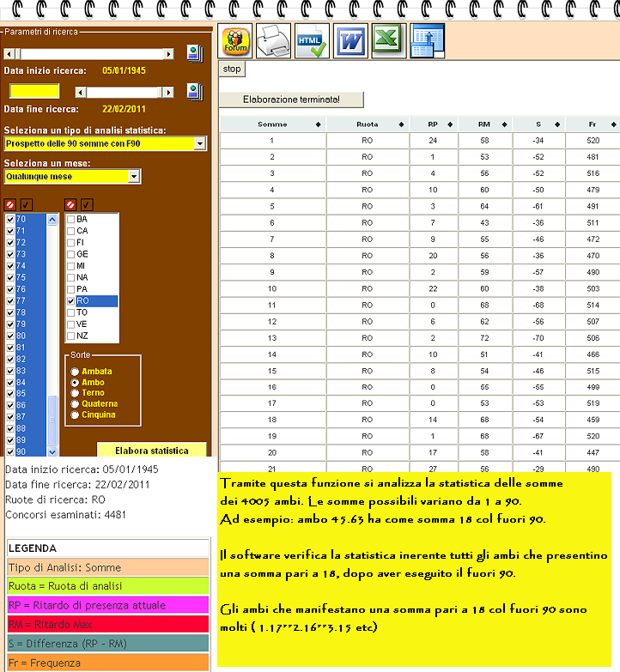The width and height of the screenshot is (620, 672).
Task: Select all wheels with the checkmark icon
Action: 87,205
